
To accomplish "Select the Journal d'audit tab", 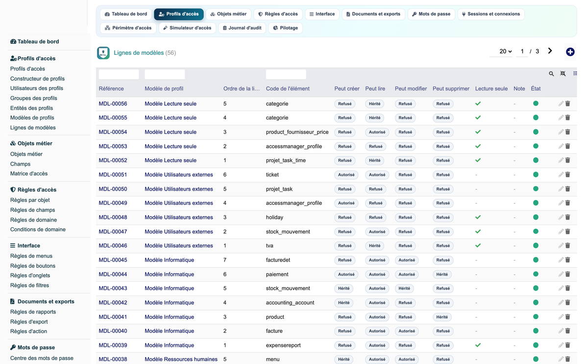I will [242, 28].
